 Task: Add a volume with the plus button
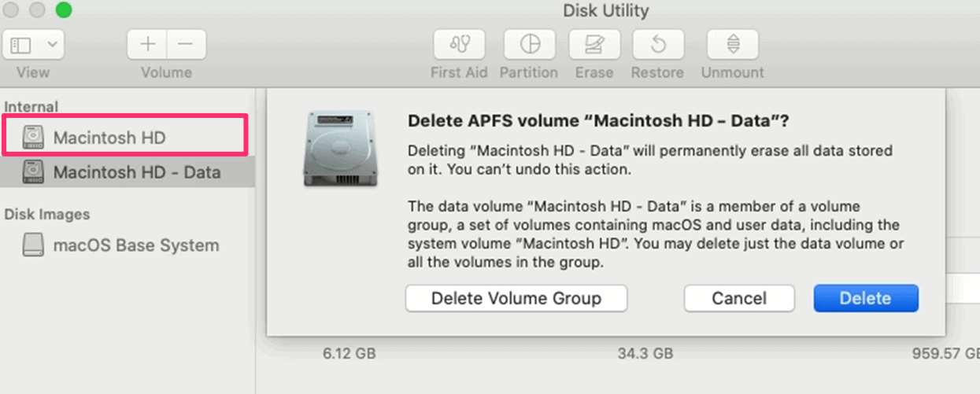147,45
